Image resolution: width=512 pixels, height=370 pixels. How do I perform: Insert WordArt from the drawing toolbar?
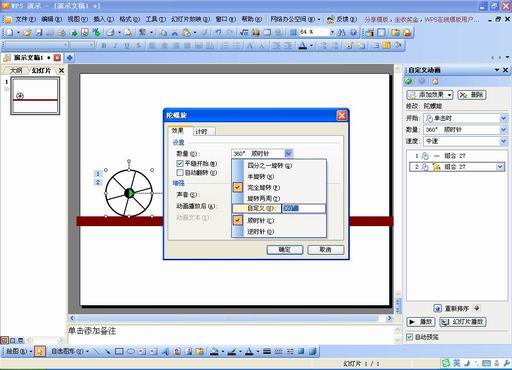coord(165,351)
